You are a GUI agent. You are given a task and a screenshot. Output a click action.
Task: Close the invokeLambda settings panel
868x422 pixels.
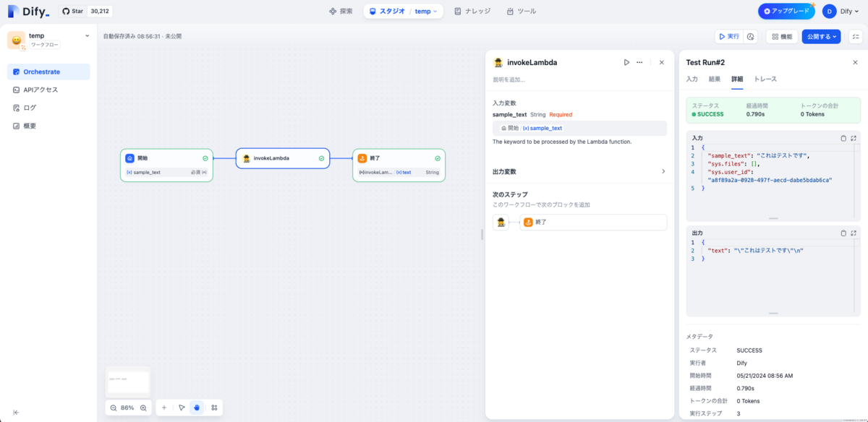click(x=661, y=62)
